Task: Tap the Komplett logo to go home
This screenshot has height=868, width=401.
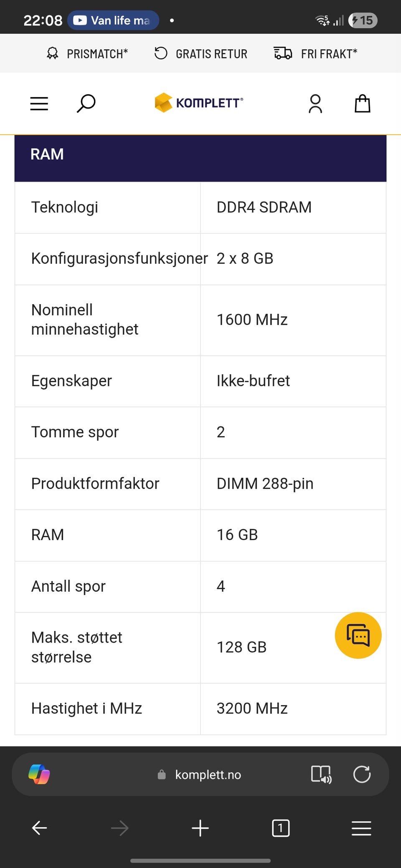Action: 199,103
